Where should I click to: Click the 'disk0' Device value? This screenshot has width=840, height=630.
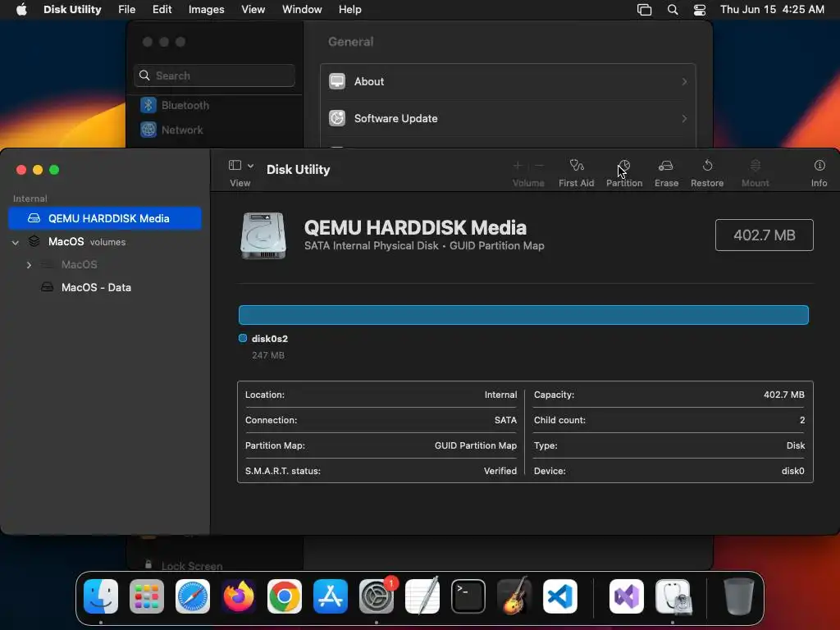pyautogui.click(x=793, y=471)
